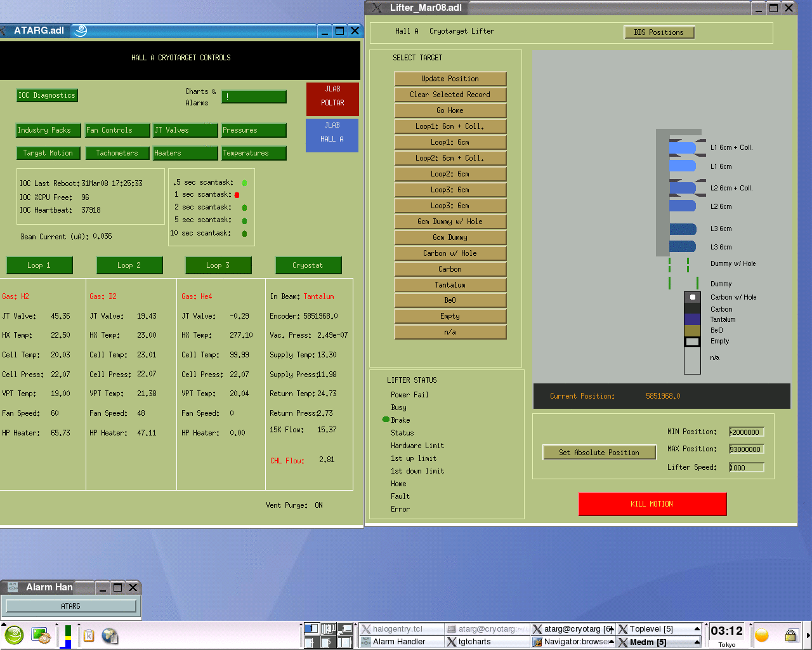Viewport: 812px width, 650px height.
Task: Expand the hidden system tray arrow
Action: 808,635
